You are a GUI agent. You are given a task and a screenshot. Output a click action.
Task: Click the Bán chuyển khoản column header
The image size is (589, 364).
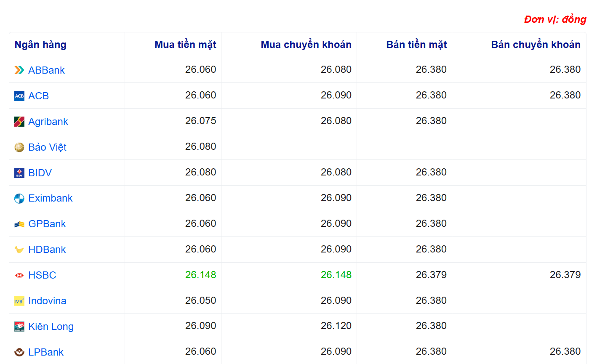pyautogui.click(x=536, y=45)
